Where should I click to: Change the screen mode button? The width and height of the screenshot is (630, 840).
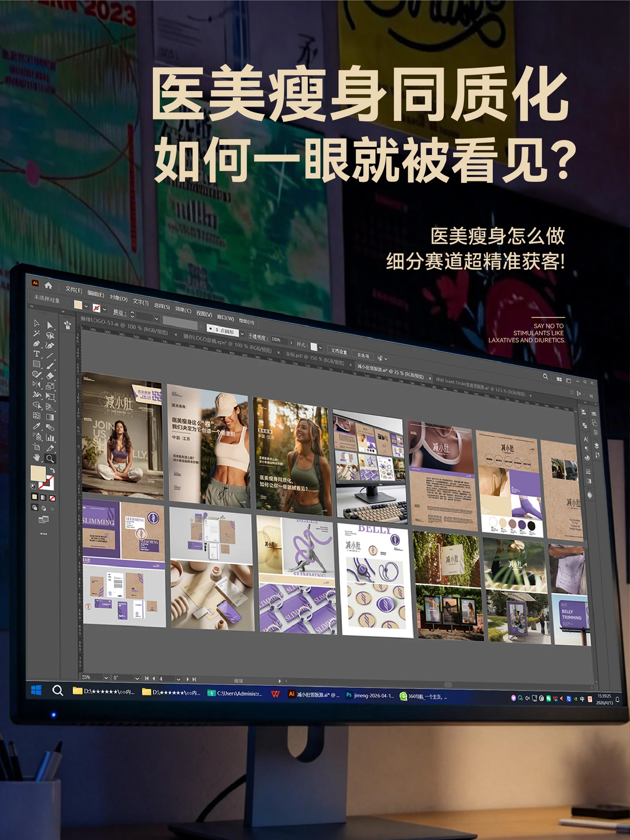coord(43,520)
